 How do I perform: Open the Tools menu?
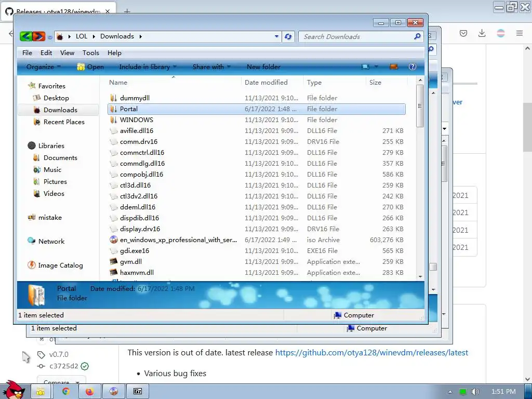click(x=90, y=53)
